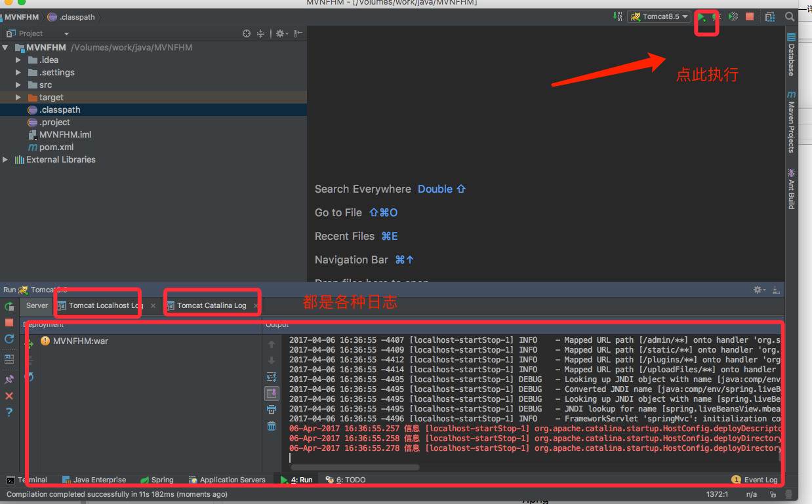This screenshot has height=504, width=812.
Task: Hide the Project tool window
Action: [x=298, y=33]
